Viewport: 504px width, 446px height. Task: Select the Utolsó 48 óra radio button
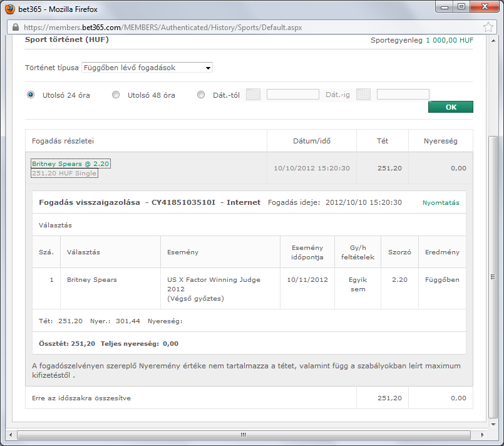(116, 95)
